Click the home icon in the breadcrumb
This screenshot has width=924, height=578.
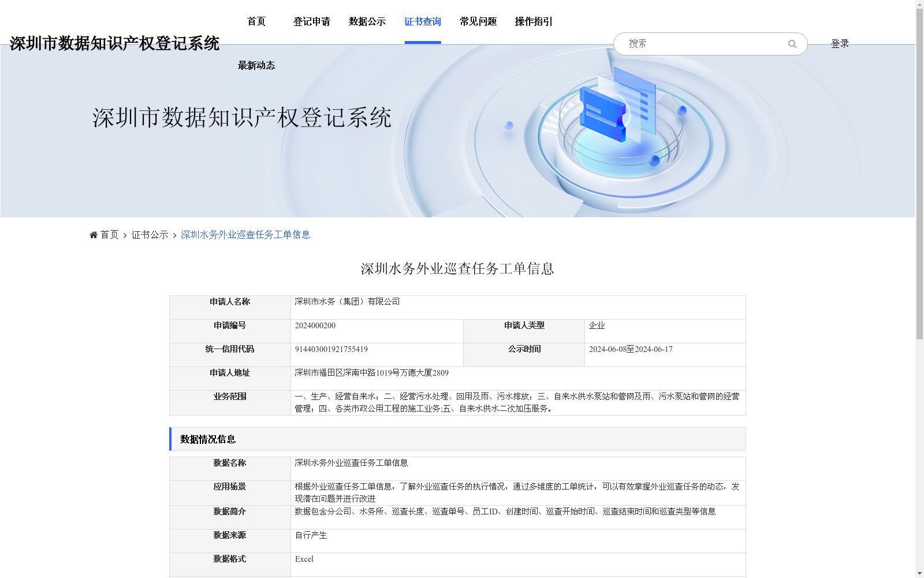pyautogui.click(x=94, y=235)
